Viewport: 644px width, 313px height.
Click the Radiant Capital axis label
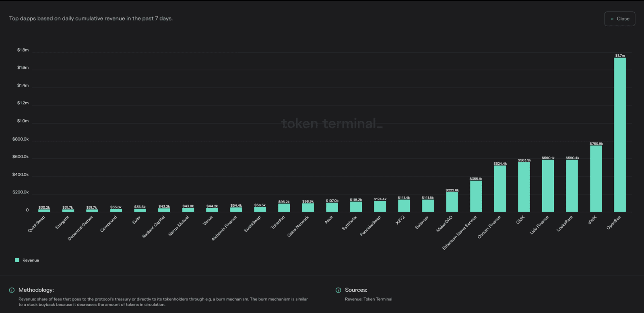[154, 227]
